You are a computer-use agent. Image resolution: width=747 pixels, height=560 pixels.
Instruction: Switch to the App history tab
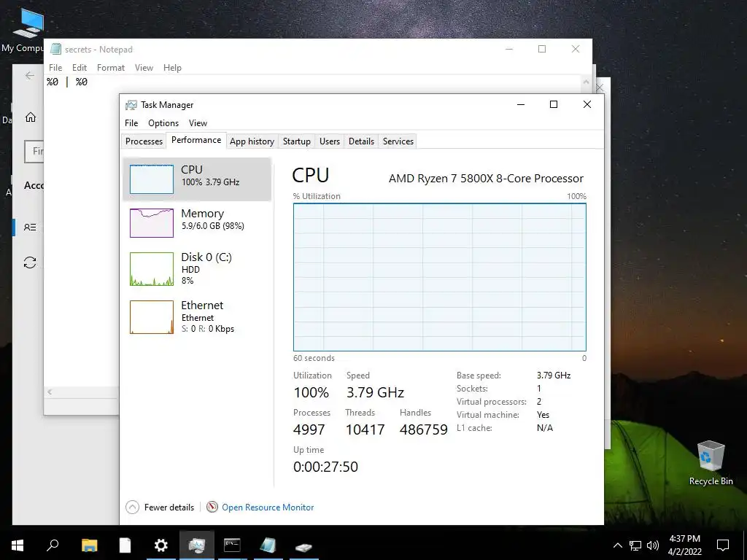(x=252, y=141)
